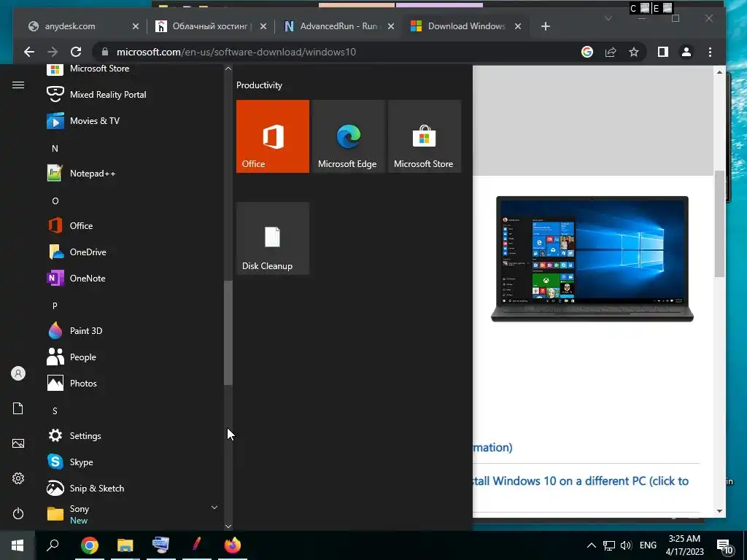The height and width of the screenshot is (560, 747).
Task: Click the Google icon in the address bar
Action: tap(587, 52)
